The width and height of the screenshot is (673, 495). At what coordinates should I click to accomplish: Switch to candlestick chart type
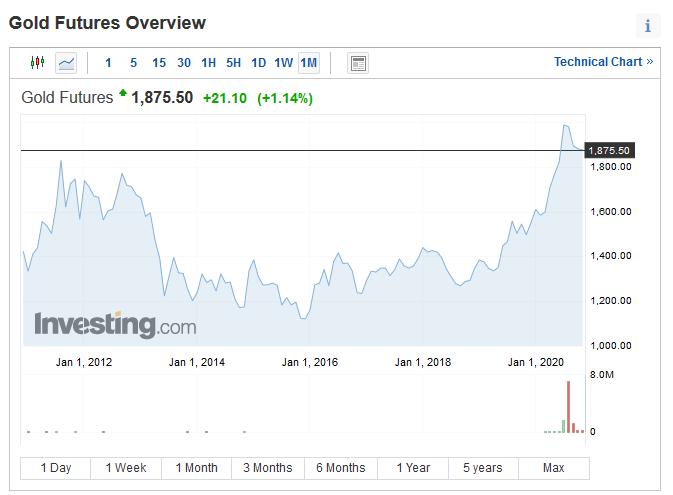coord(38,63)
